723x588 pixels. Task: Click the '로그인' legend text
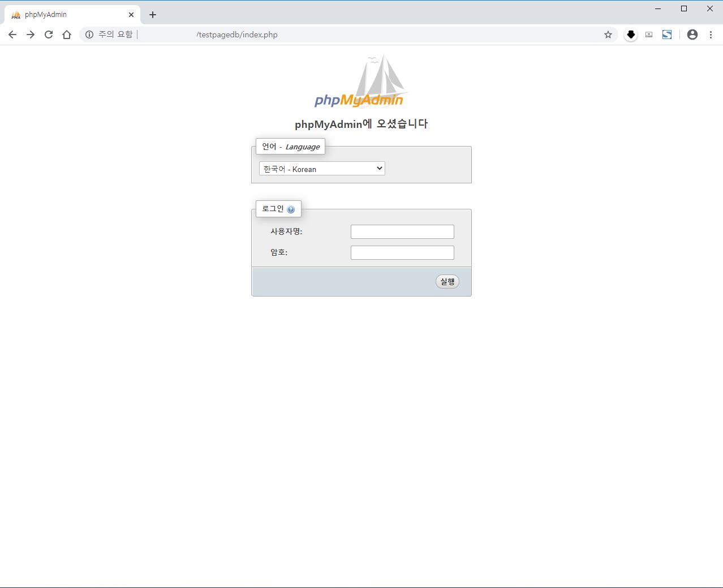pyautogui.click(x=273, y=209)
